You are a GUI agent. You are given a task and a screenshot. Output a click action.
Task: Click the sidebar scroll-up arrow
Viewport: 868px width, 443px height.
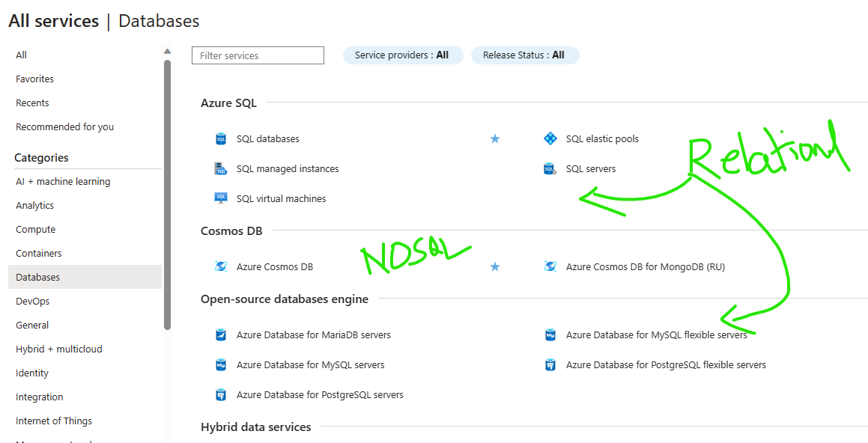168,52
